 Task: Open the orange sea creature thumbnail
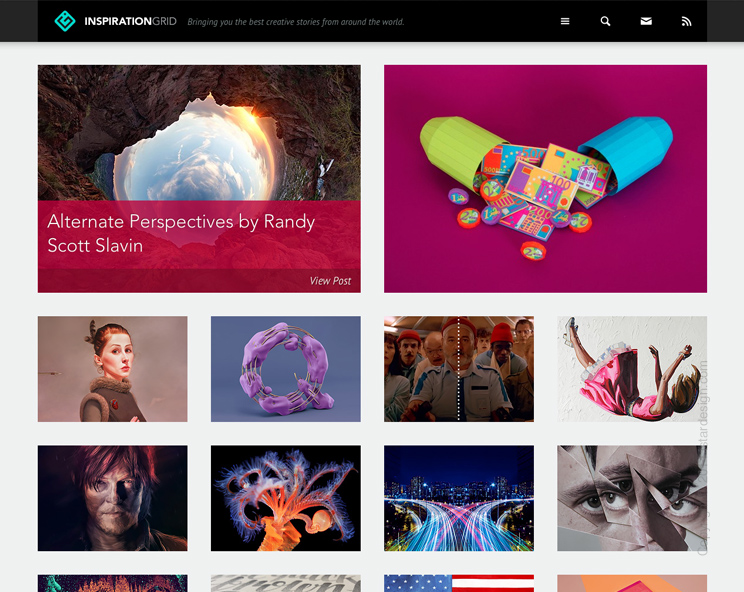(286, 498)
